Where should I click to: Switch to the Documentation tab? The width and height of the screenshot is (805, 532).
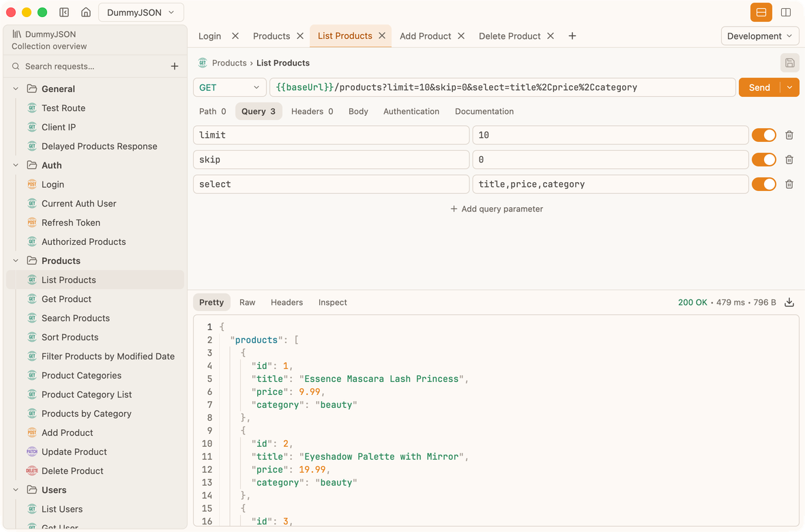coord(484,111)
